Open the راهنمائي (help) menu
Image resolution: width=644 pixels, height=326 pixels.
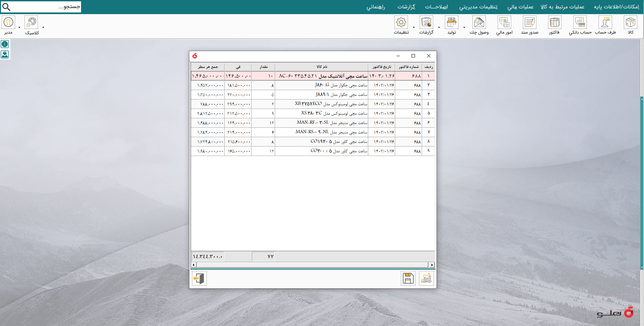376,7
